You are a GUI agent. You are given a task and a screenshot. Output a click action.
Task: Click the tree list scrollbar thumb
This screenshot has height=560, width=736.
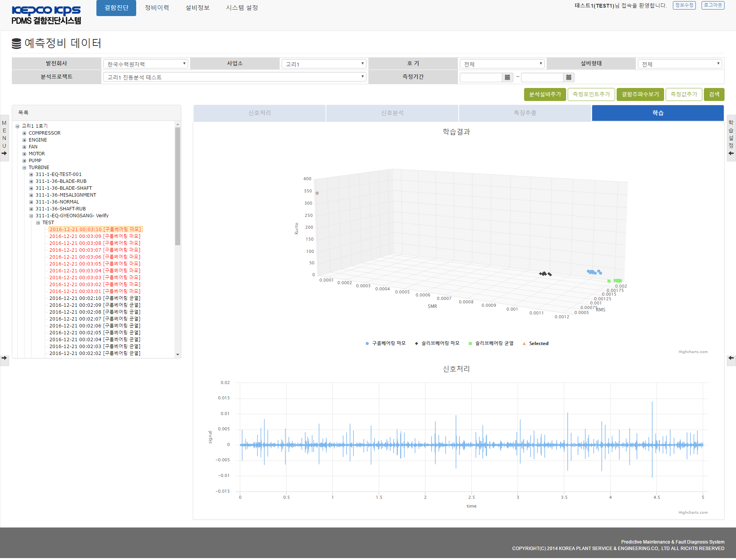click(177, 186)
